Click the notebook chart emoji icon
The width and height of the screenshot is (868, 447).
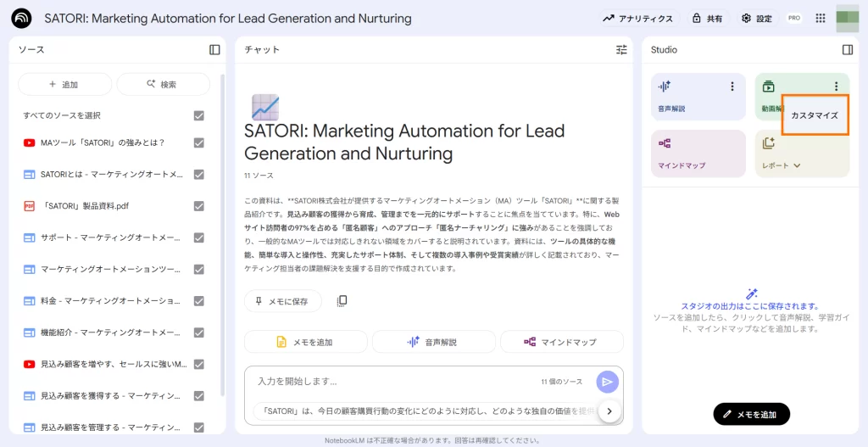click(265, 107)
